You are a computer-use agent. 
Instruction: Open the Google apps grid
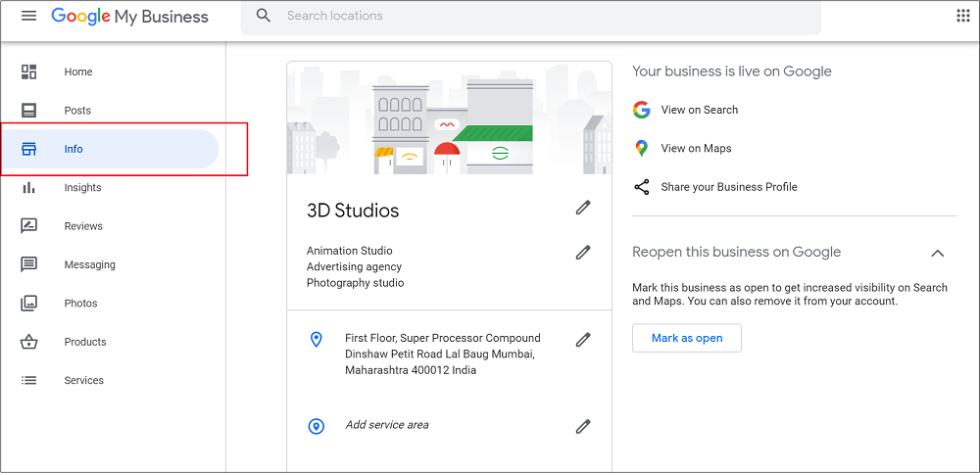pyautogui.click(x=963, y=16)
